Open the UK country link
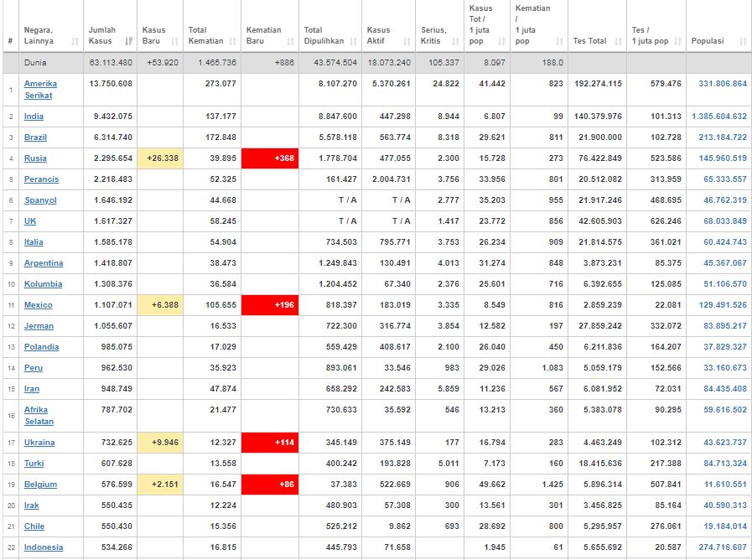The image size is (752, 560). pos(30,221)
